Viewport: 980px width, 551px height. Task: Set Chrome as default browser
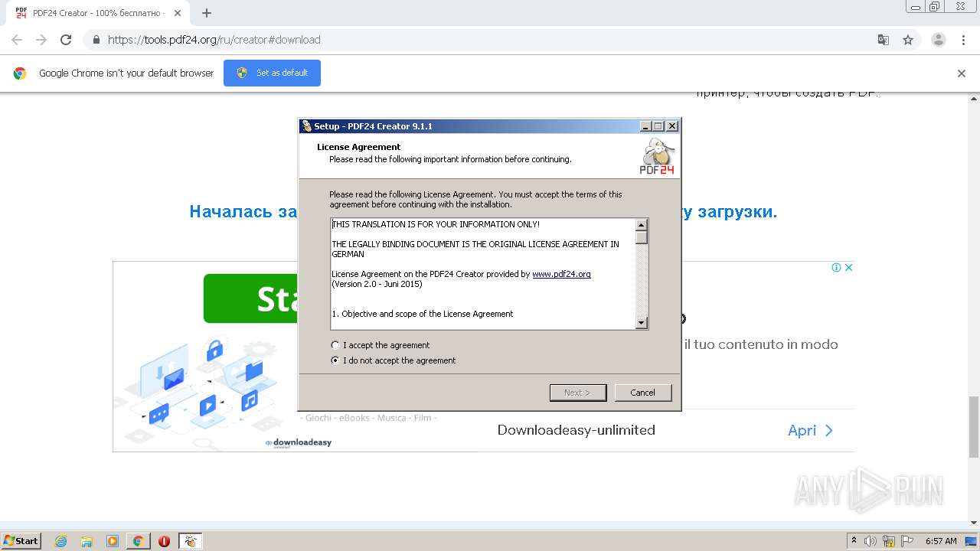coord(272,73)
